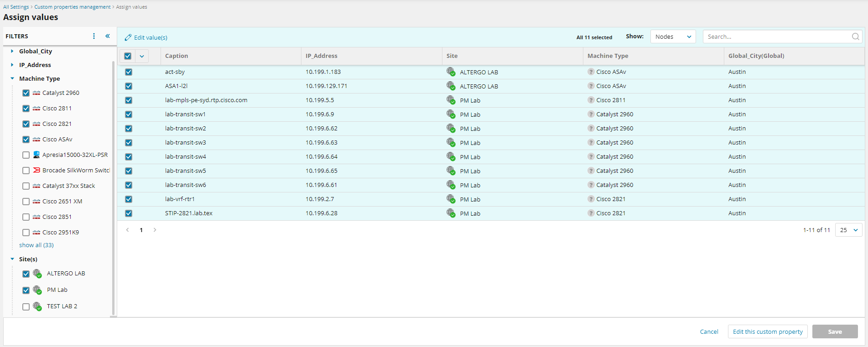Viewport: 868px width, 347px height.
Task: Collapse the Machine Type filter group
Action: (x=12, y=78)
